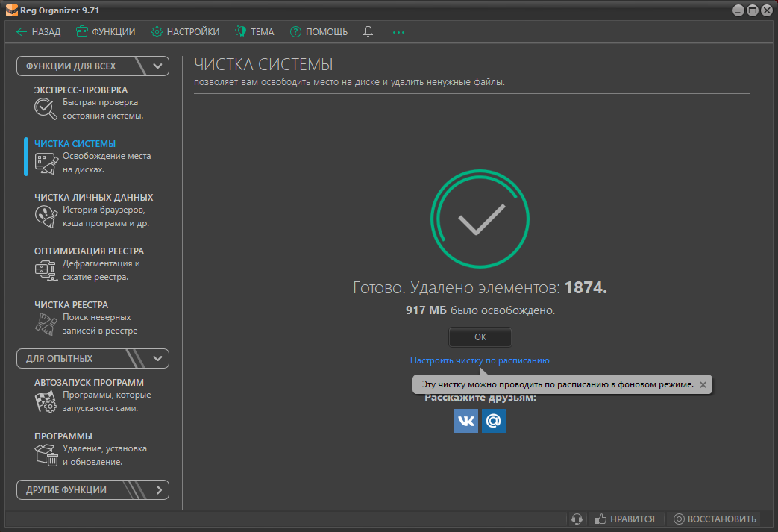Open the Функции menu

105,32
